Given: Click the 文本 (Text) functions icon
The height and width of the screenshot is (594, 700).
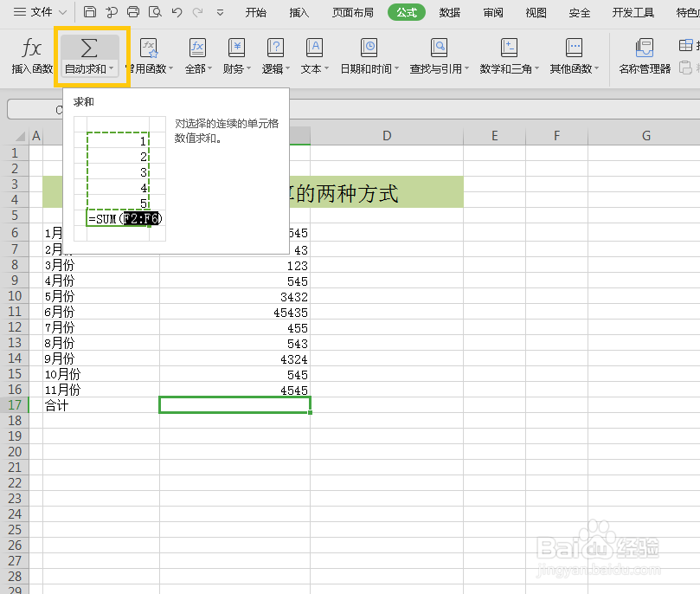Looking at the screenshot, I should coord(312,49).
